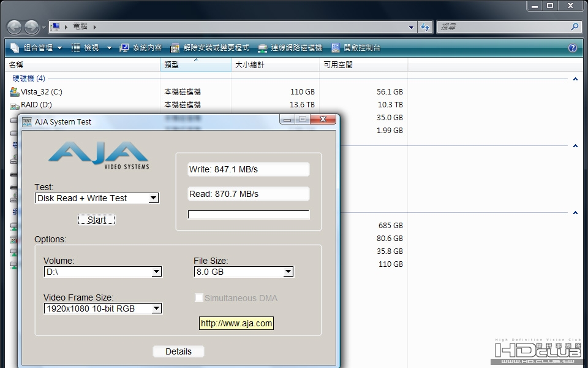
Task: Click the 110 GB size of Vista_32
Action: pyautogui.click(x=302, y=91)
